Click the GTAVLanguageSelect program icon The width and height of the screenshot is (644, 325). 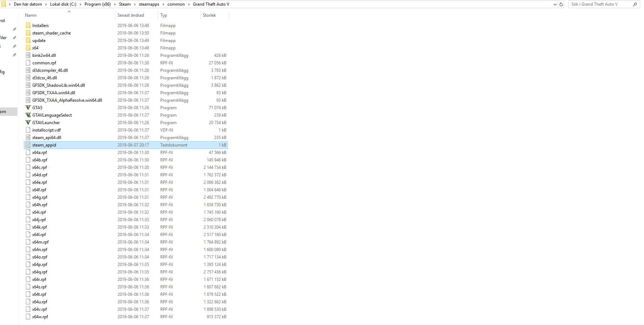pos(28,115)
